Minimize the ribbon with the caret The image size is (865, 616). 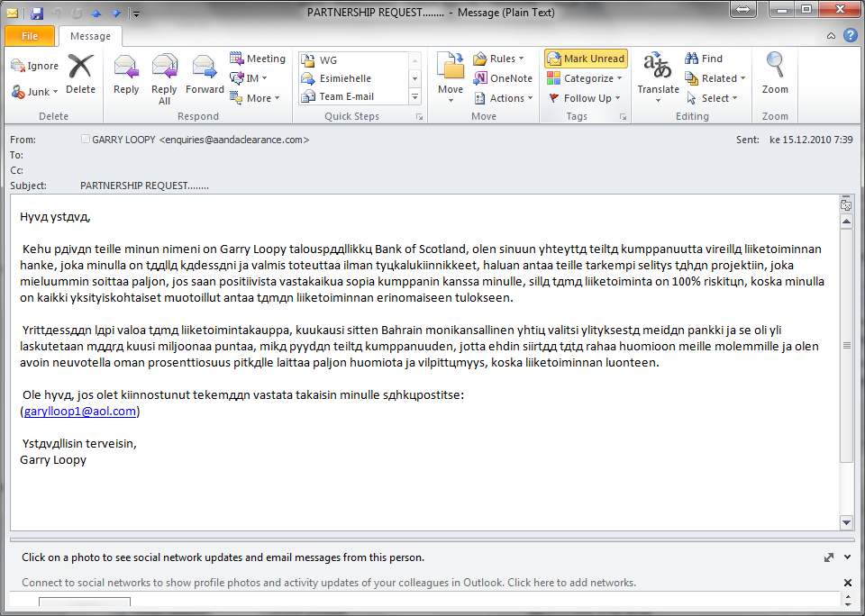831,36
